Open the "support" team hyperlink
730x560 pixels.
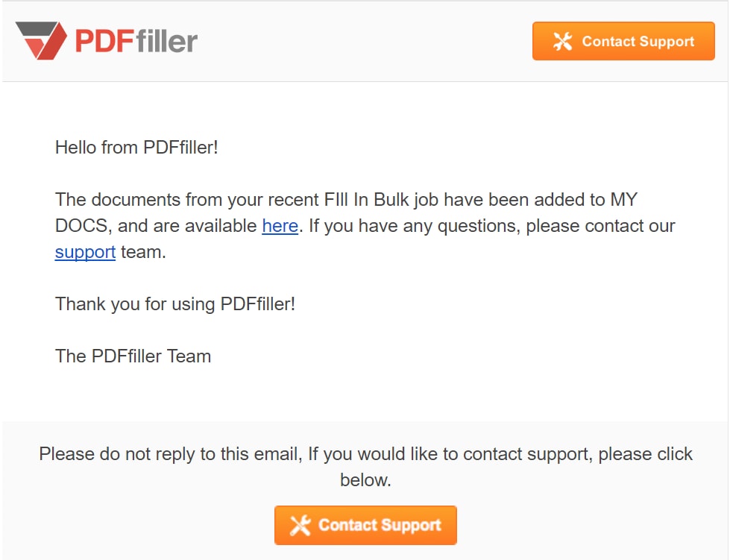(x=85, y=252)
